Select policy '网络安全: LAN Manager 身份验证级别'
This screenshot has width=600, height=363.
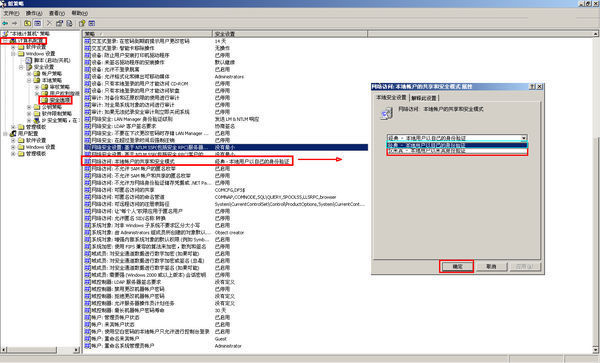132,119
